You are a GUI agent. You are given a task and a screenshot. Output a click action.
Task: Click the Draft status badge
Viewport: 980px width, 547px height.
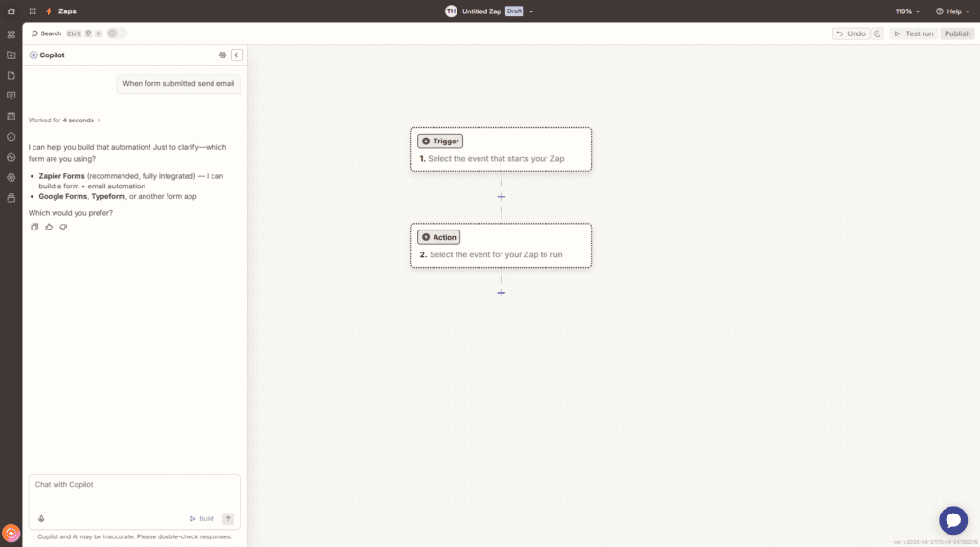[x=514, y=11]
